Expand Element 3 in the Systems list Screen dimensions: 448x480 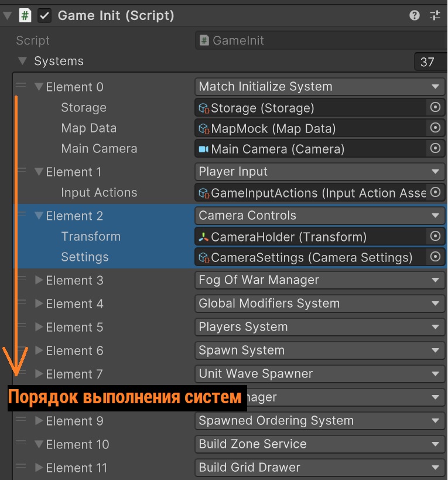click(39, 280)
